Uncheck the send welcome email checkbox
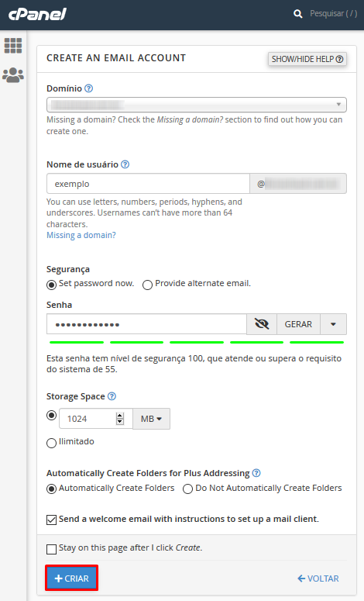 pos(51,520)
